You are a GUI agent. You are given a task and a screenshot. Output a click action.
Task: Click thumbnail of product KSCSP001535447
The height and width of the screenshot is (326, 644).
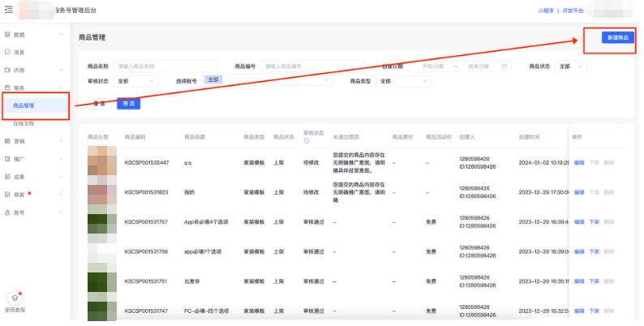tap(102, 161)
